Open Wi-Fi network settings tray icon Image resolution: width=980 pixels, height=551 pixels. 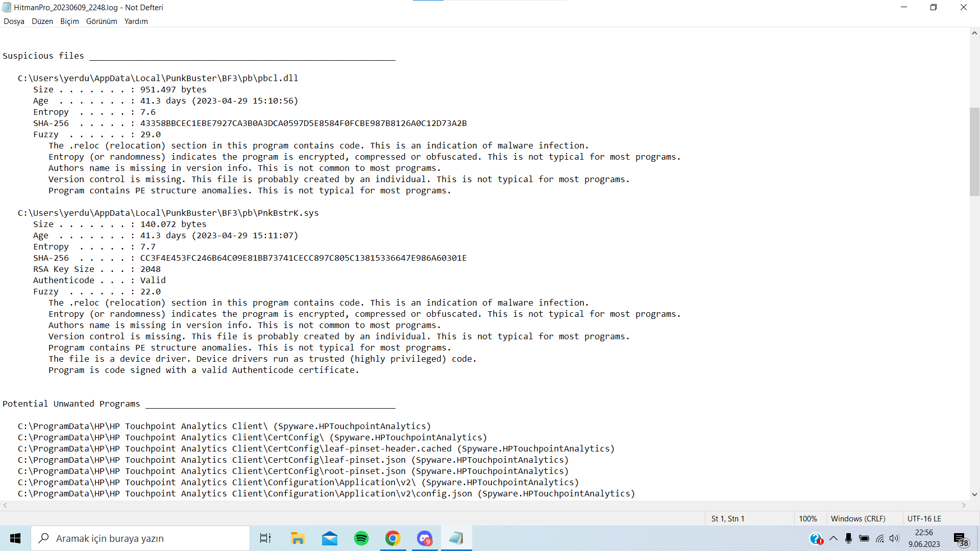(x=879, y=538)
